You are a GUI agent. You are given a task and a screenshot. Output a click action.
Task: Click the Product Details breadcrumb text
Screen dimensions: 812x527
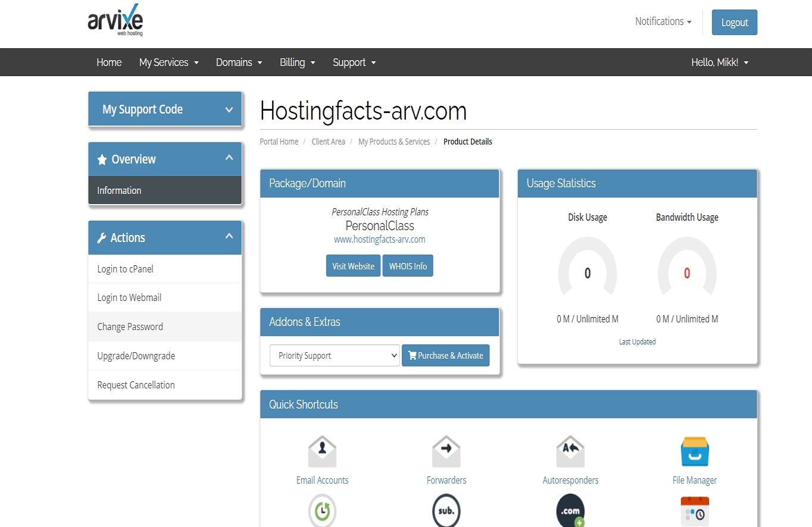468,142
